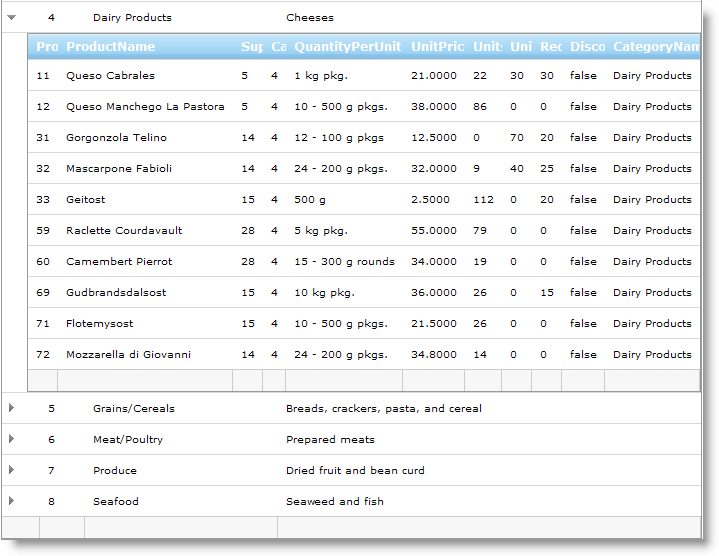
Task: Click the Prepared meats description
Action: pyautogui.click(x=330, y=440)
